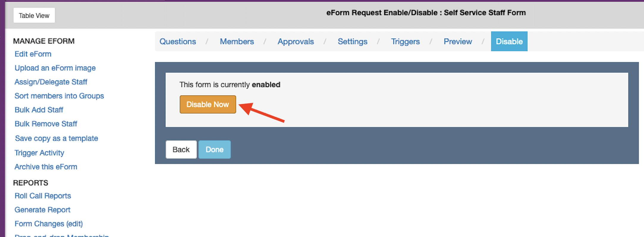
Task: Open the Settings tab
Action: (x=352, y=42)
